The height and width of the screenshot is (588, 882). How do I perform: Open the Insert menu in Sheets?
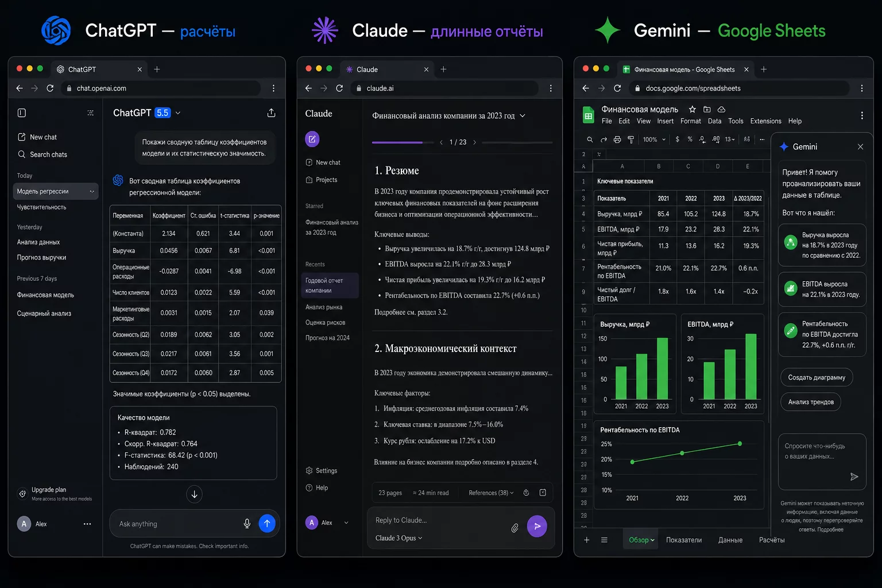[665, 121]
